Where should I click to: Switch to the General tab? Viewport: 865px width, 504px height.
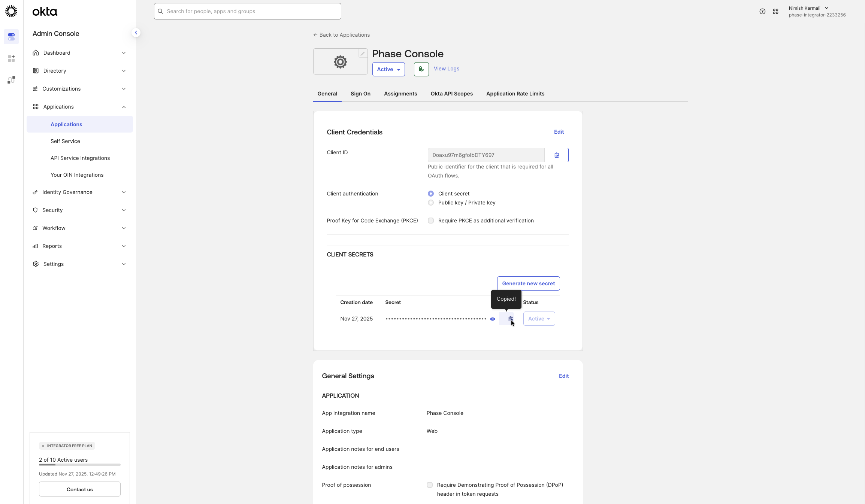tap(327, 94)
